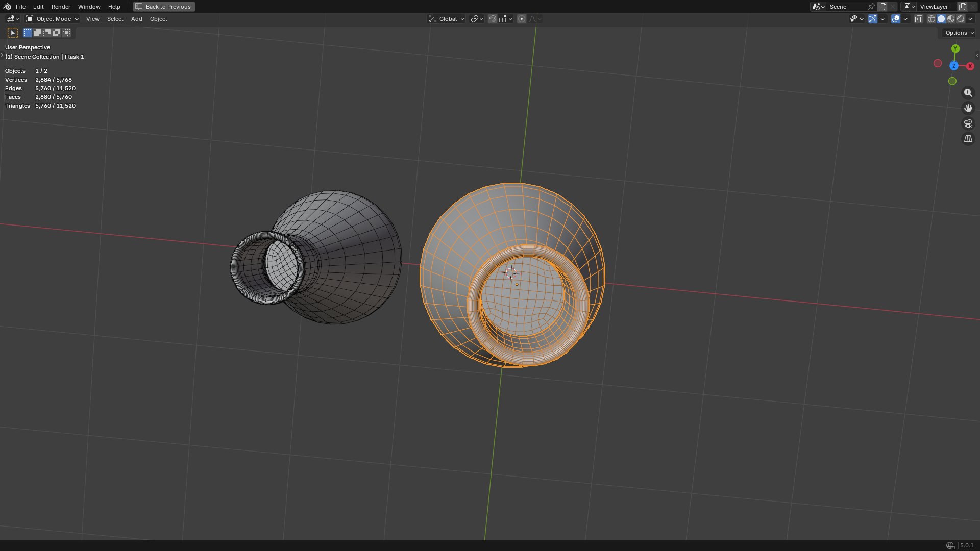Viewport: 980px width, 551px height.
Task: Click the delete scene X icon
Action: (893, 7)
